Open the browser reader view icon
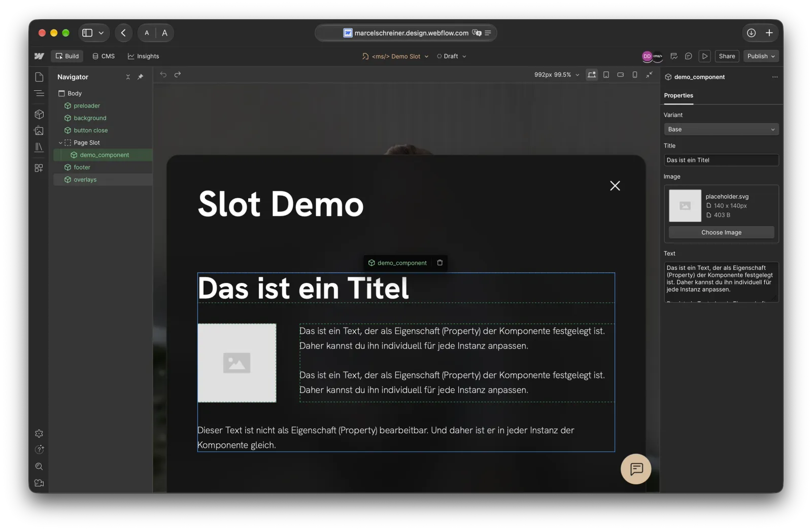The width and height of the screenshot is (812, 531). [x=488, y=33]
